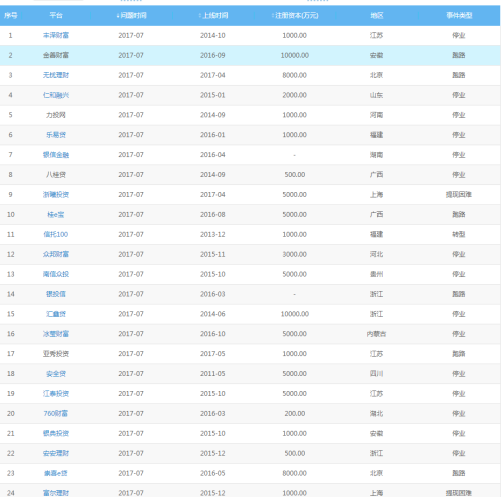Image resolution: width=504 pixels, height=497 pixels.
Task: Click the 平台 column header
Action: point(56,16)
